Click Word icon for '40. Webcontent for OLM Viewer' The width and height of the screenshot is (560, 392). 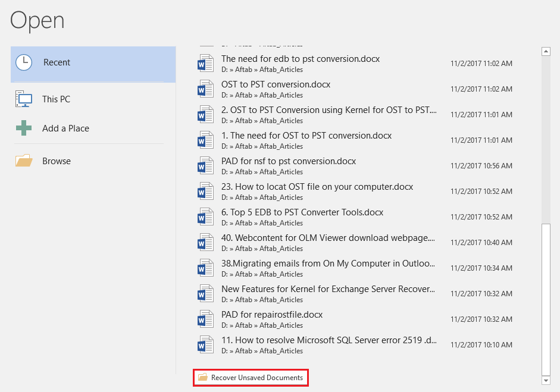(x=206, y=243)
